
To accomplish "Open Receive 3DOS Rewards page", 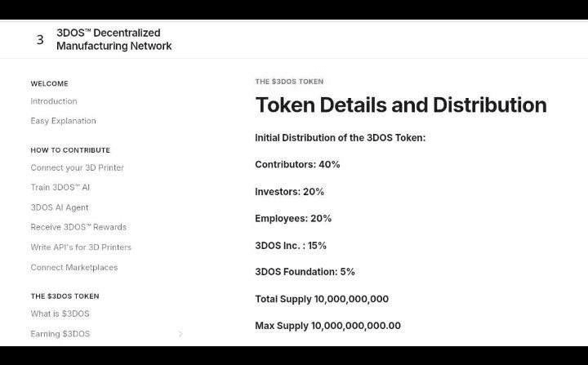I will 78,227.
